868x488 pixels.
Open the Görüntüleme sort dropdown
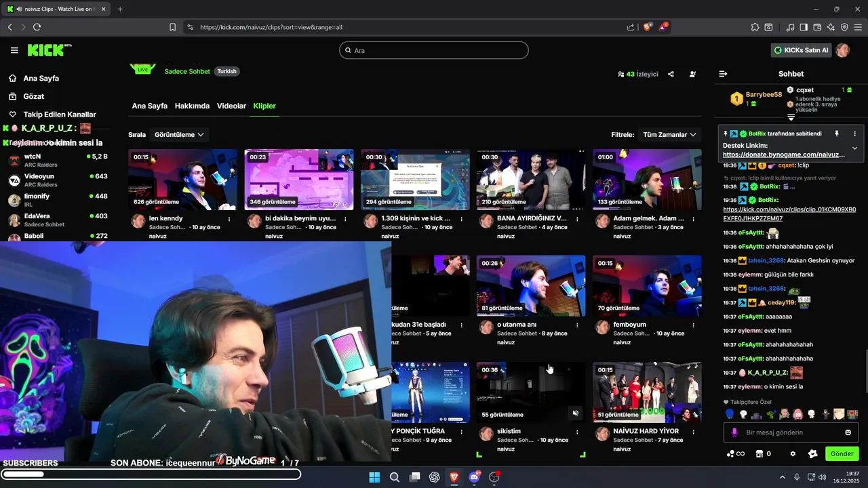[180, 135]
